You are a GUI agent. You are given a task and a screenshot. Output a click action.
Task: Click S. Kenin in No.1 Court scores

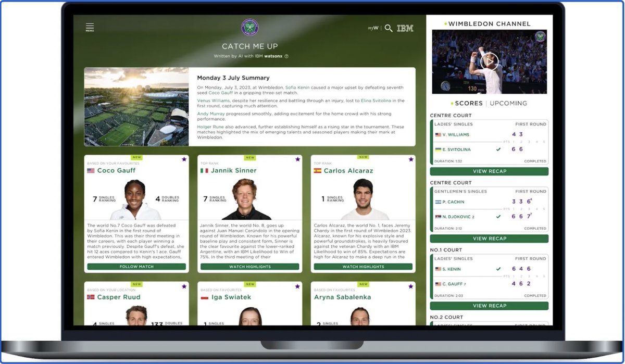pos(452,269)
